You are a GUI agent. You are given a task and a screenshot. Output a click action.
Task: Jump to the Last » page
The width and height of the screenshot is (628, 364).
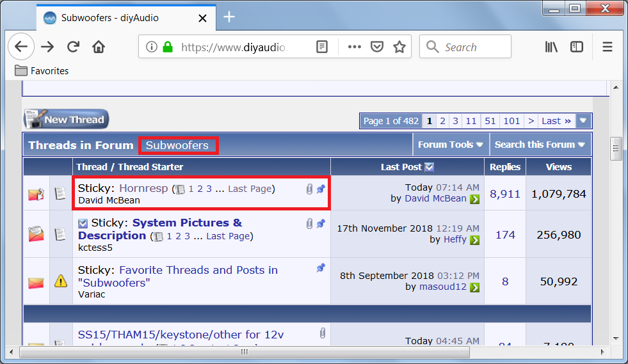[x=556, y=121]
